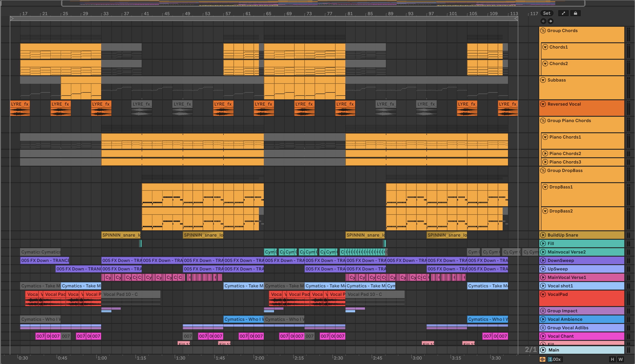This screenshot has width=635, height=364.
Task: Toggle Automation Mode line icon
Action: click(563, 13)
